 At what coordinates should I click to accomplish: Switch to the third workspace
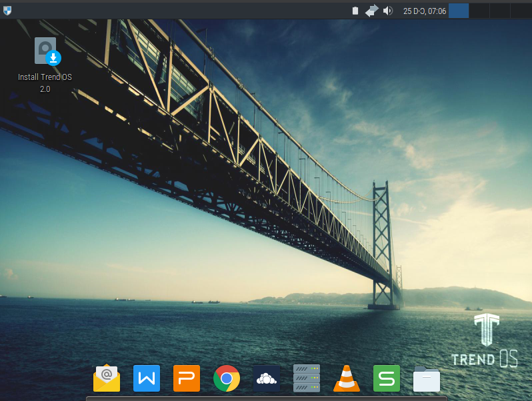pos(499,11)
